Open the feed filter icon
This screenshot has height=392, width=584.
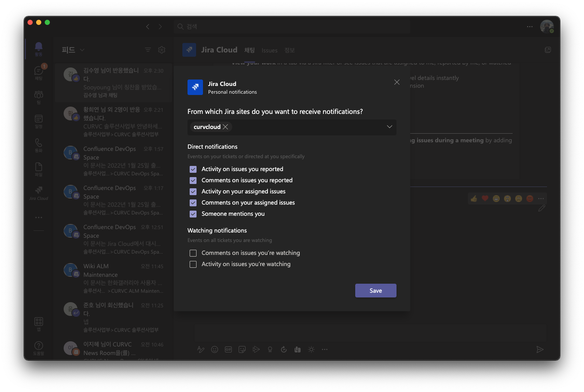[148, 50]
